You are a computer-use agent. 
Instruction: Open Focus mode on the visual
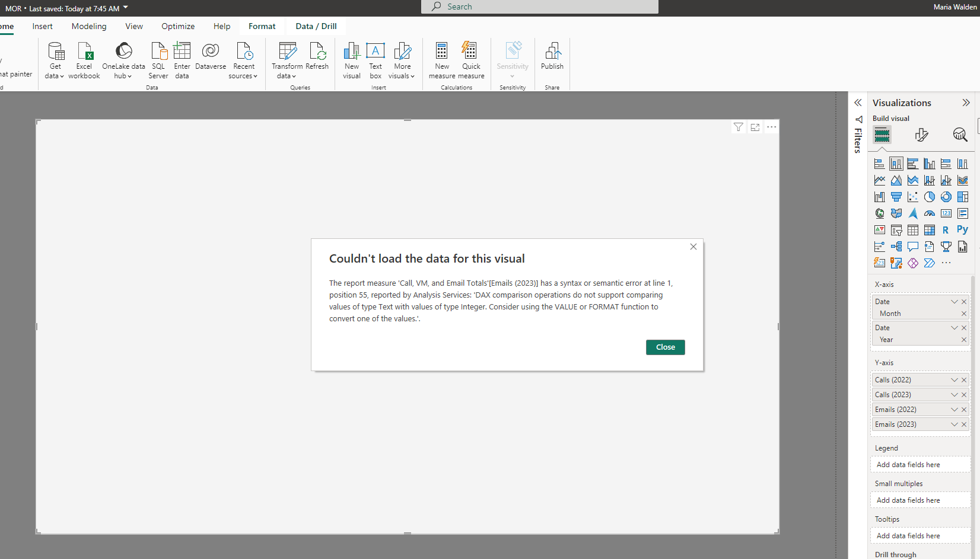pyautogui.click(x=755, y=127)
